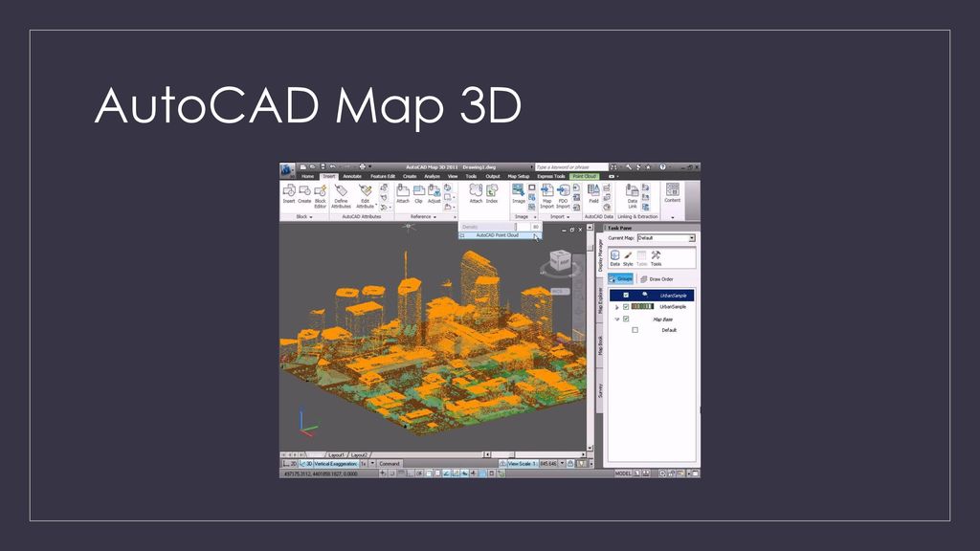Collapse the Map Base tree node
This screenshot has width=980, height=551.
pos(617,319)
